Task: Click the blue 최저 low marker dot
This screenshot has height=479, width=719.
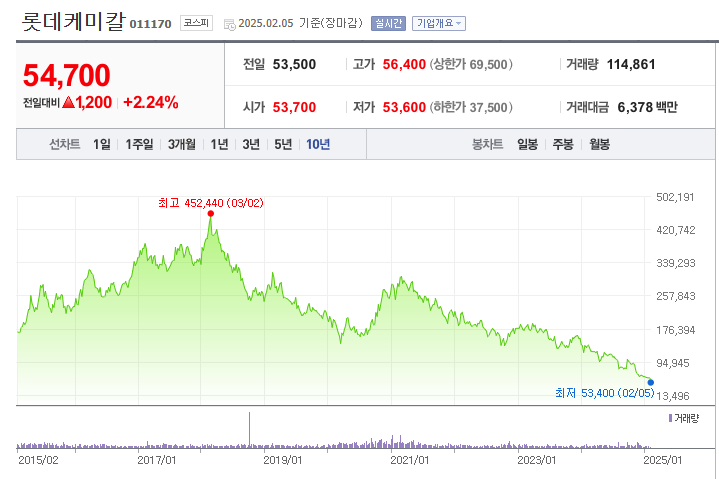Action: (x=650, y=382)
